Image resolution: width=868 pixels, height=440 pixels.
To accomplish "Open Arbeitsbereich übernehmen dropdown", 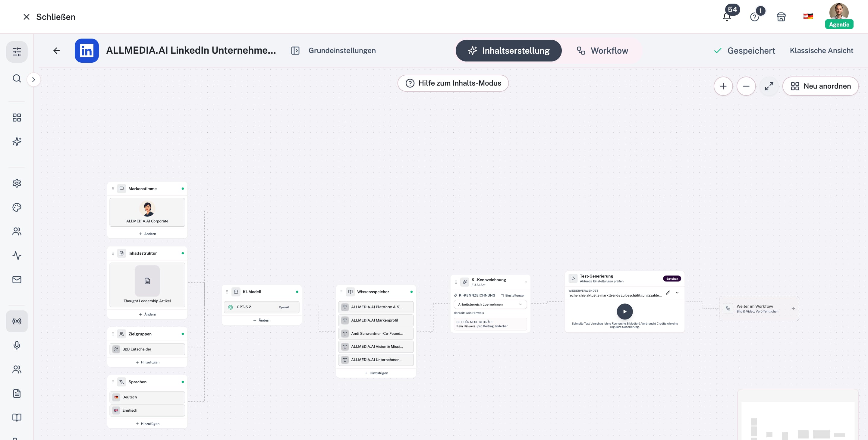I will (x=490, y=304).
